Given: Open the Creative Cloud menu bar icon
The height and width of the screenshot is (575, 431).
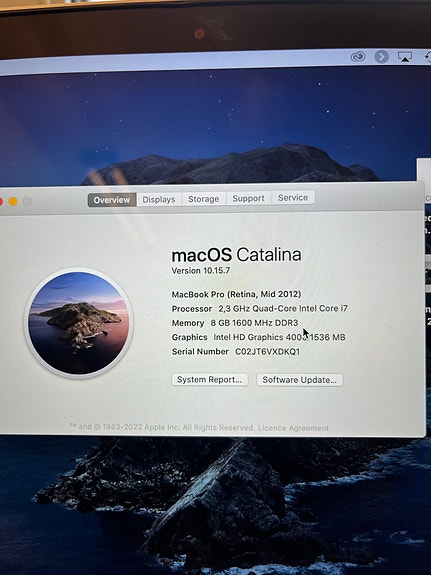Looking at the screenshot, I should [x=358, y=56].
